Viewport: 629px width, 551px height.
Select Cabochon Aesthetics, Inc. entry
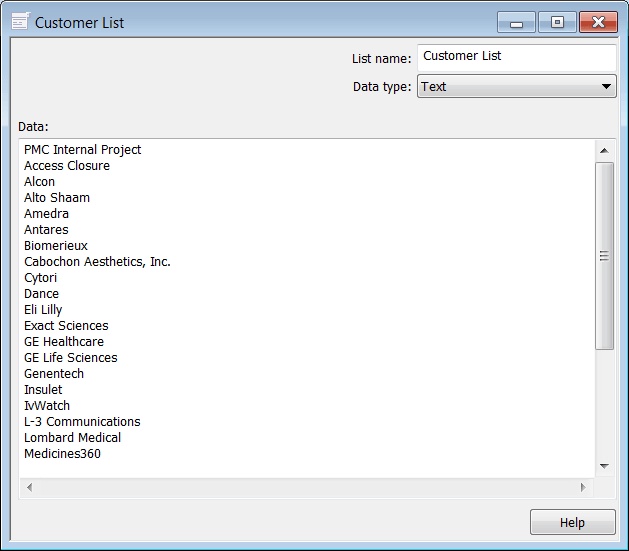(x=97, y=262)
